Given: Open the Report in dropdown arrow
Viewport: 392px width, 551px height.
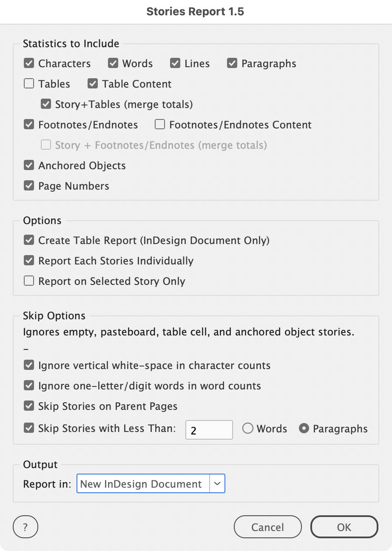Looking at the screenshot, I should (x=217, y=484).
